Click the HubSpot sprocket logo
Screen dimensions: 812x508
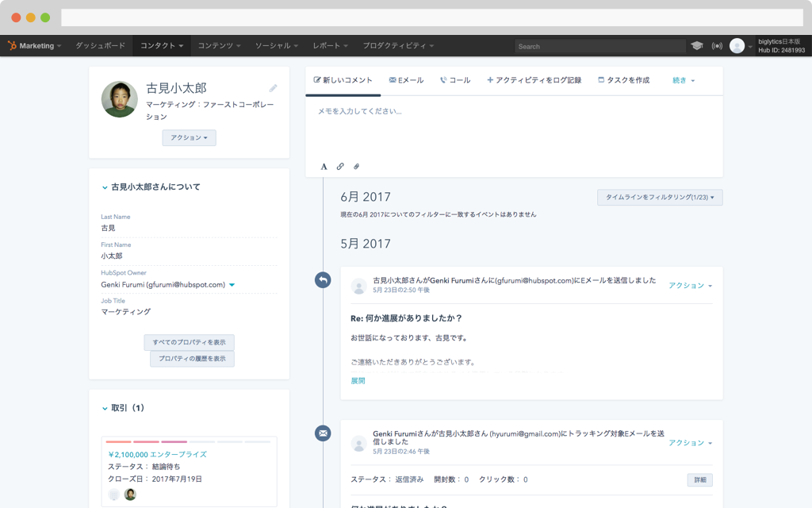(x=12, y=46)
